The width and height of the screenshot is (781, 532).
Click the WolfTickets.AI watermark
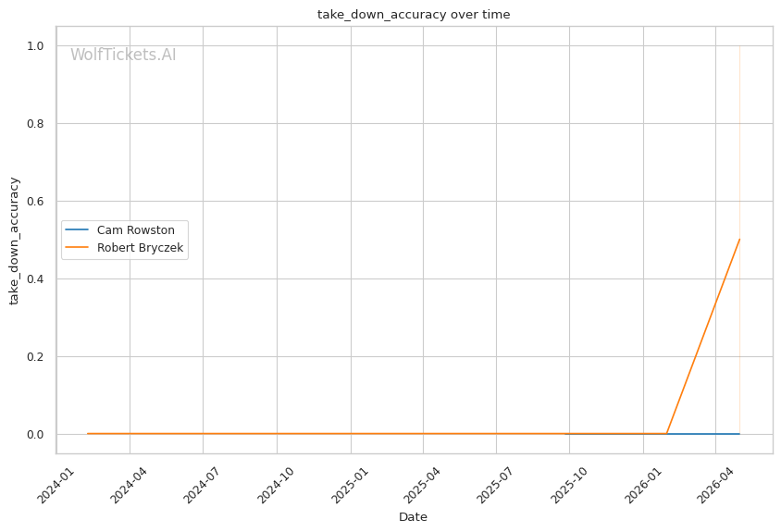click(x=123, y=55)
